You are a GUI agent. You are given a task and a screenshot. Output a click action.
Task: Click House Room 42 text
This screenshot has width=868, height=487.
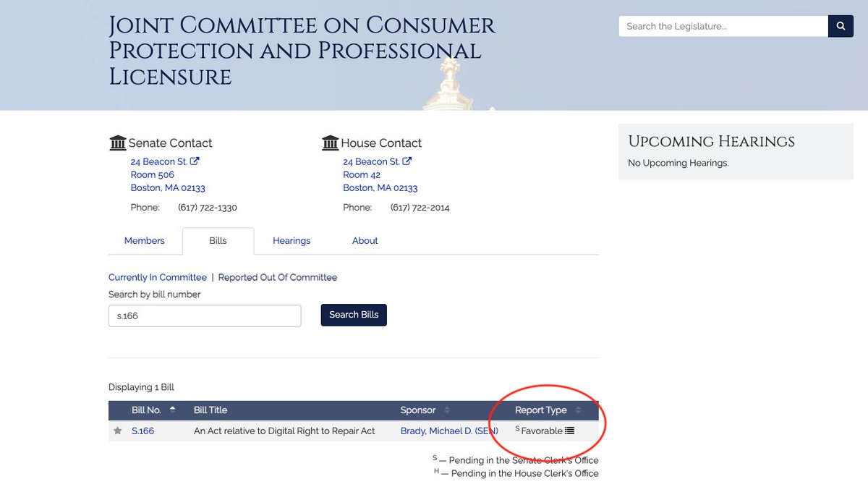click(x=362, y=174)
